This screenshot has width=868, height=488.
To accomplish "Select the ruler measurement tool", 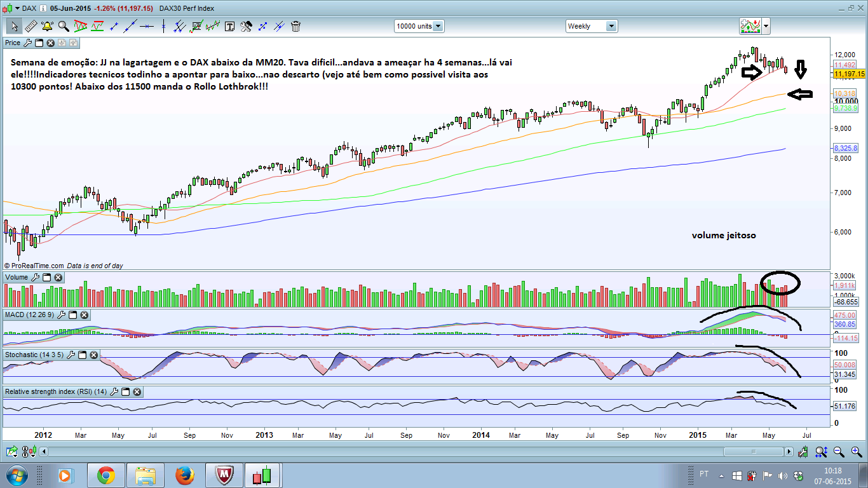I will [x=31, y=26].
